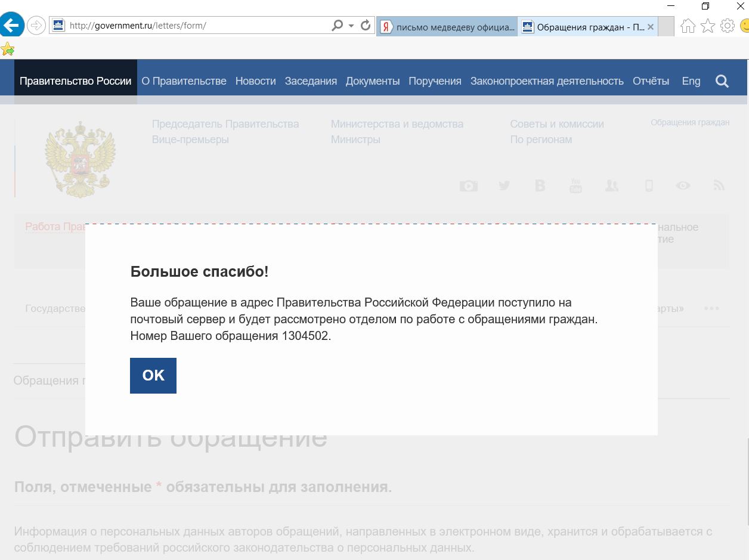The width and height of the screenshot is (749, 560).
Task: Click OK in the thank-you dialog
Action: click(x=153, y=376)
